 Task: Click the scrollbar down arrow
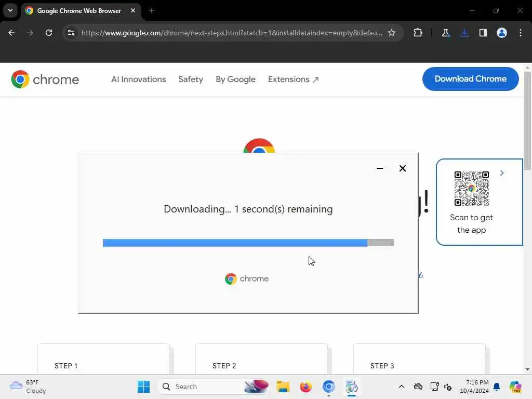tap(527, 369)
